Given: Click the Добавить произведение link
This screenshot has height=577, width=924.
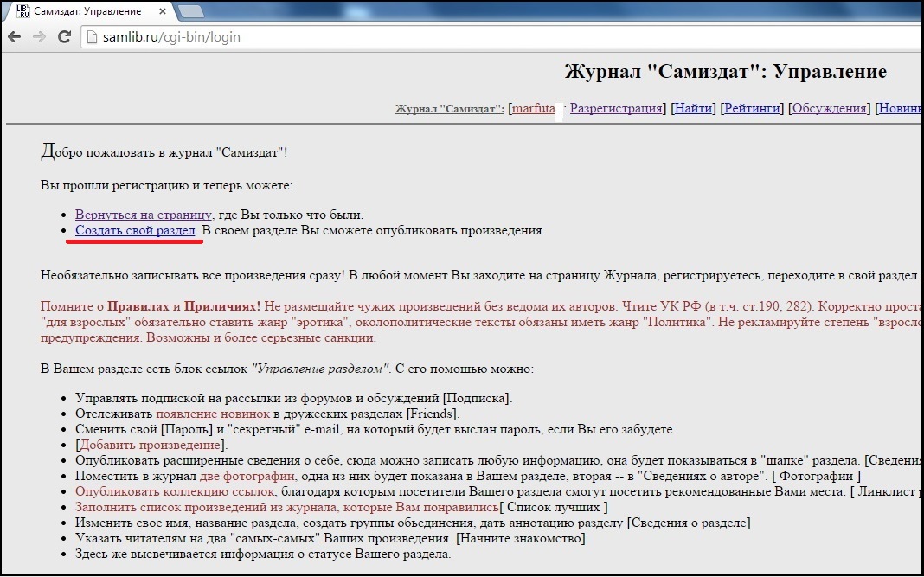Looking at the screenshot, I should (151, 445).
